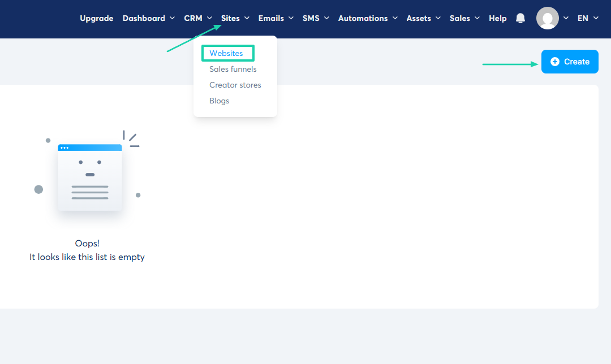Viewport: 611px width, 364px height.
Task: Expand the SMS menu chevron
Action: pyautogui.click(x=326, y=18)
